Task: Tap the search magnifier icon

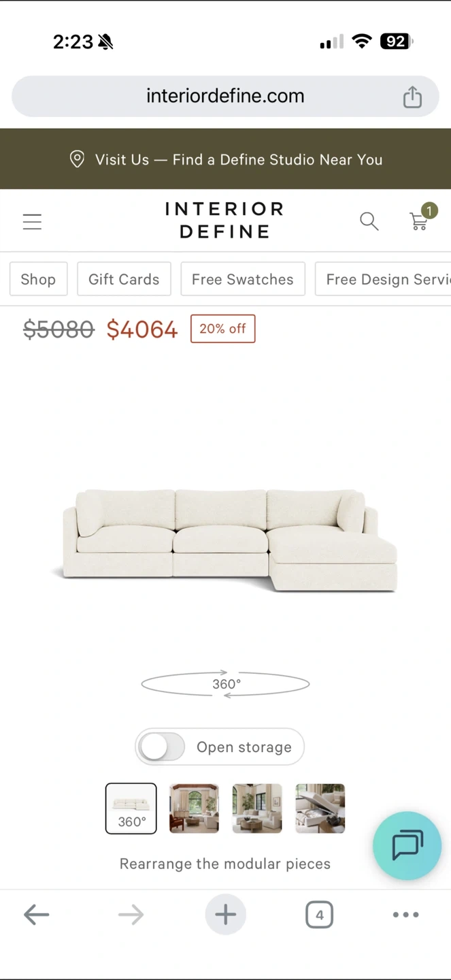Action: pyautogui.click(x=369, y=221)
